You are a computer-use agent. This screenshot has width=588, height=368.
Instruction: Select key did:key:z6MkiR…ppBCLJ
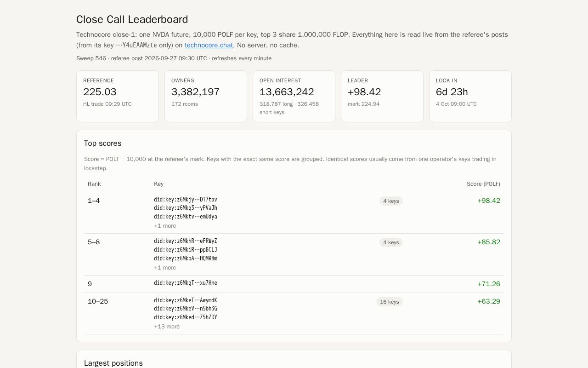186,250
